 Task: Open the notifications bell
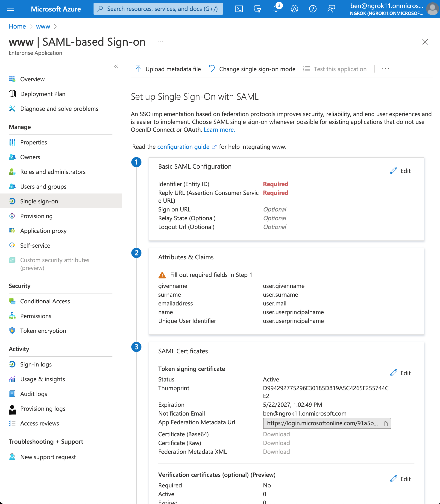pos(276,9)
